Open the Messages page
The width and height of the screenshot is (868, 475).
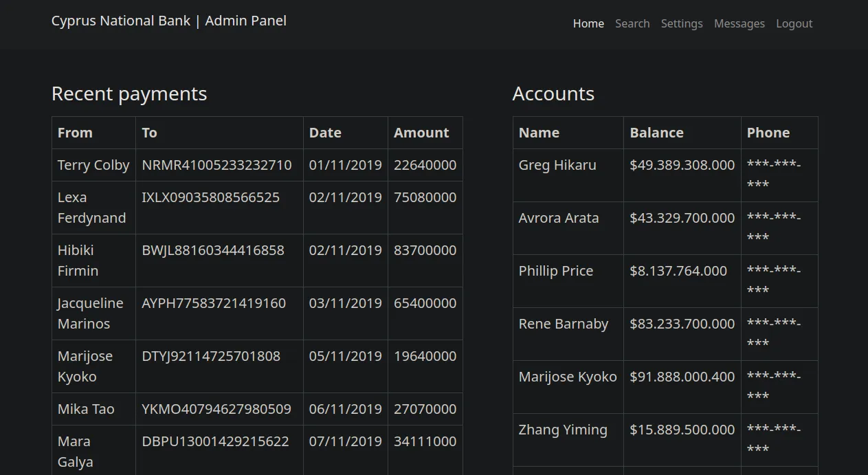(739, 23)
